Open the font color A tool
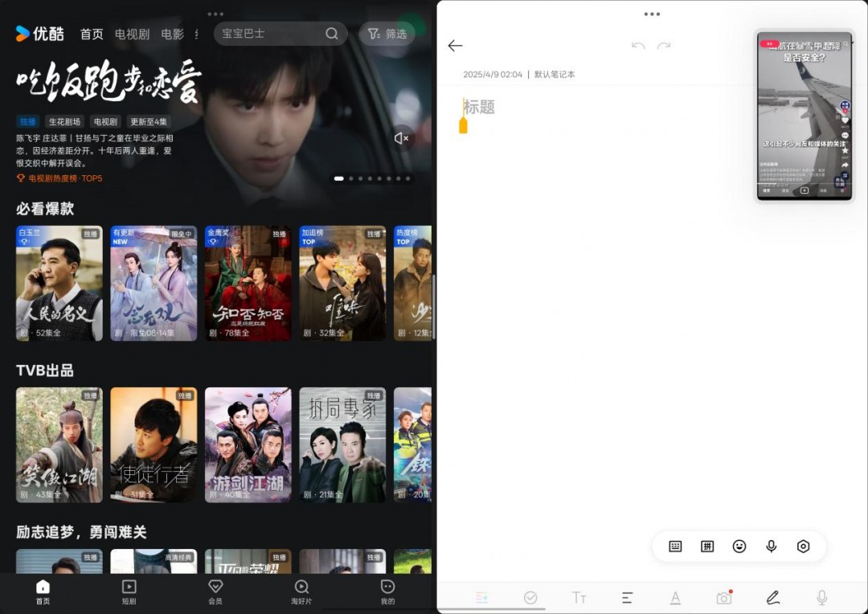Viewport: 868px width, 614px height. click(x=675, y=598)
